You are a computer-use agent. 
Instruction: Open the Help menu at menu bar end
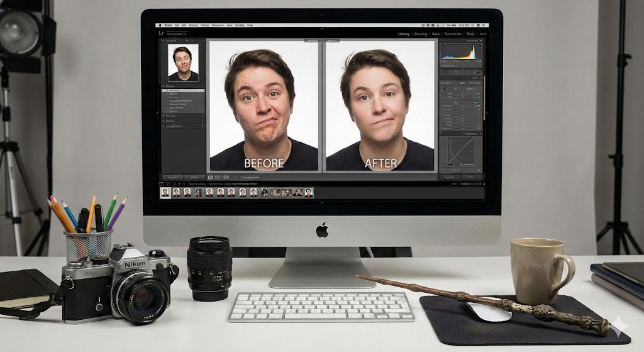(x=250, y=25)
